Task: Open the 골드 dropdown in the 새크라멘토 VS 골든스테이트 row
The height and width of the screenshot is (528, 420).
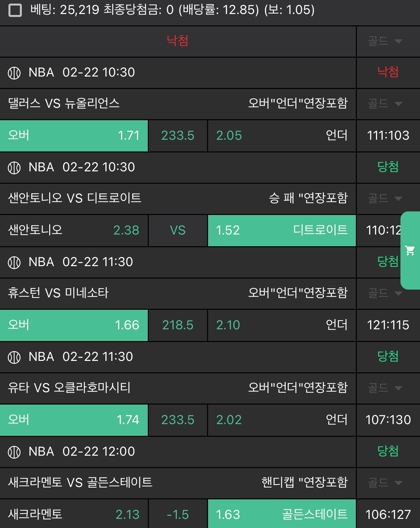Action: (x=385, y=483)
